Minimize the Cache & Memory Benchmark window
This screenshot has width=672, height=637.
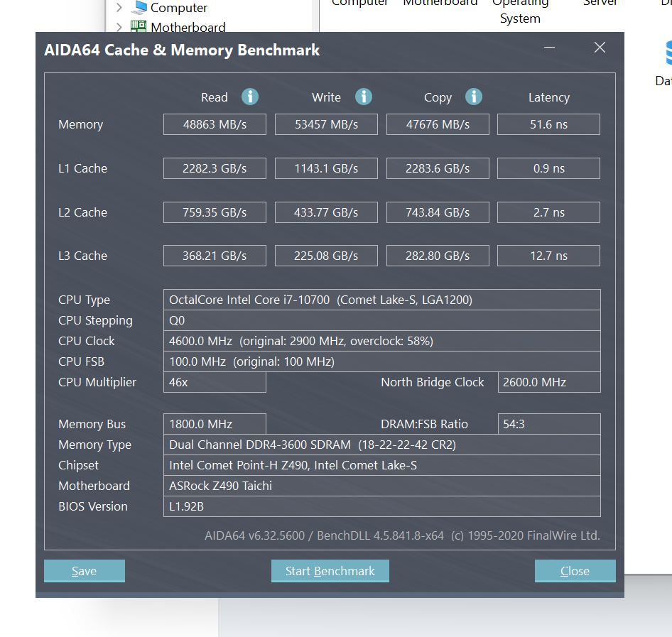tap(550, 48)
